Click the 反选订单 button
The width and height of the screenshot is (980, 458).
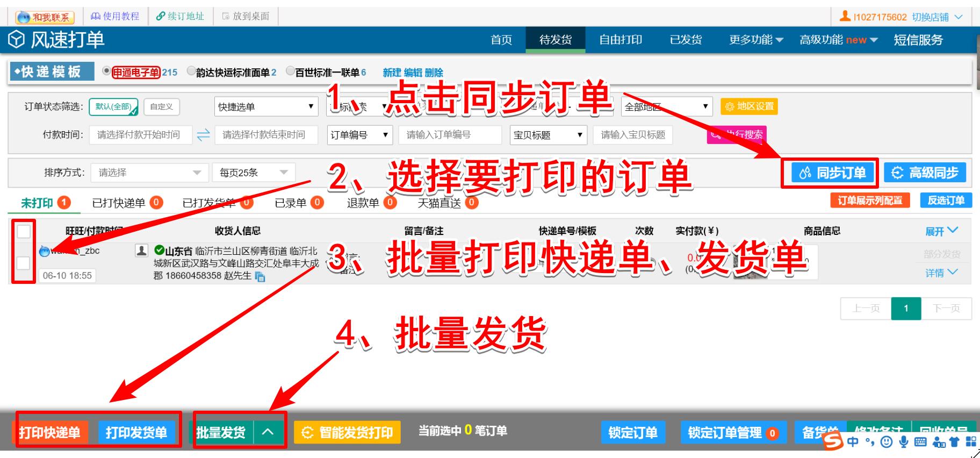click(946, 201)
